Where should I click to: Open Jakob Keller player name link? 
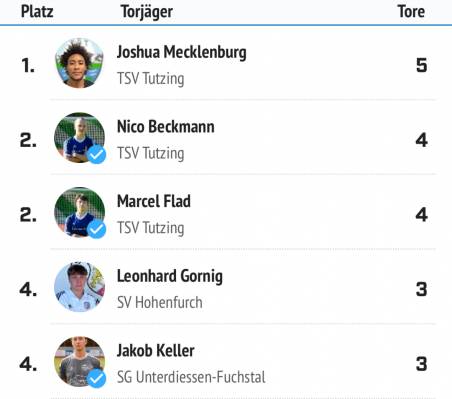(x=156, y=351)
